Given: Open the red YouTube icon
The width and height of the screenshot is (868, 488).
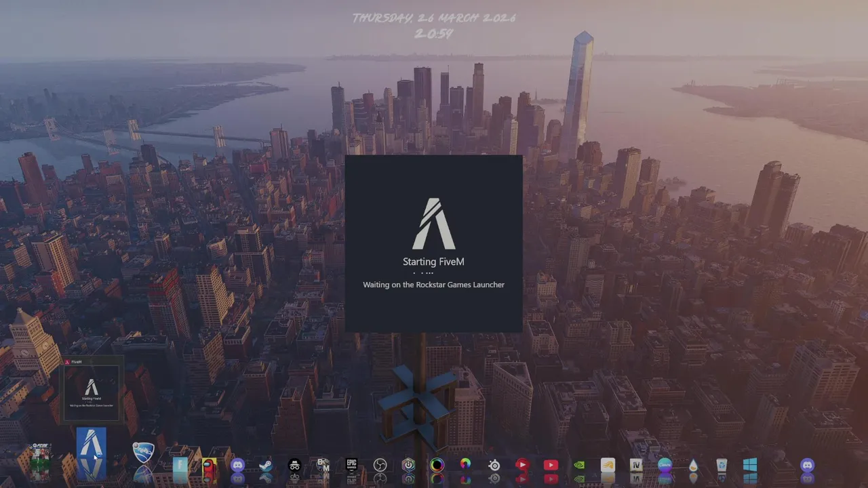Looking at the screenshot, I should click(551, 465).
